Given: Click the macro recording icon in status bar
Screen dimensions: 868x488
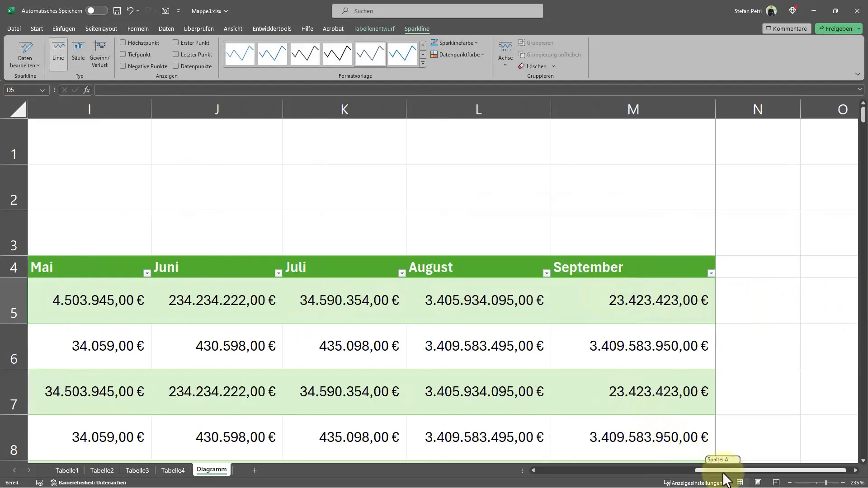Looking at the screenshot, I should click(39, 483).
